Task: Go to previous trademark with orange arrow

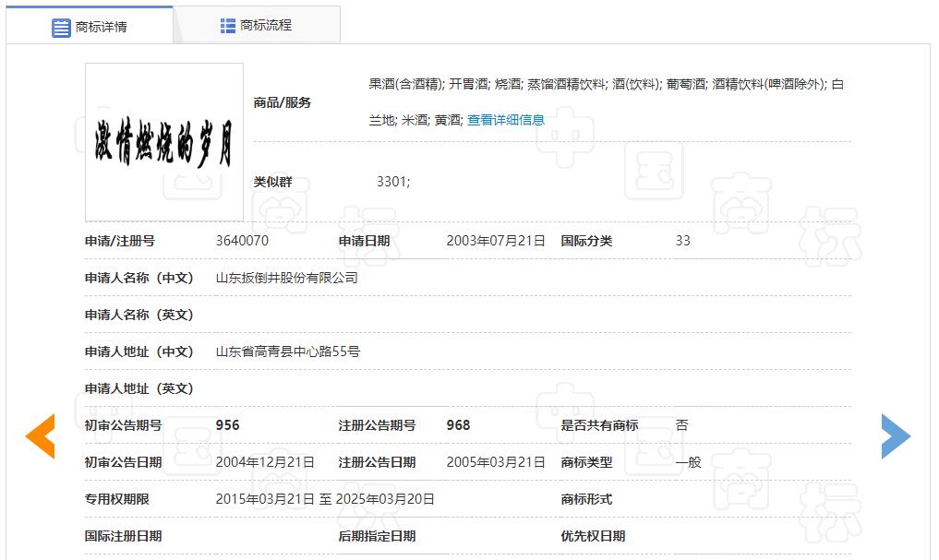Action: coord(40,436)
